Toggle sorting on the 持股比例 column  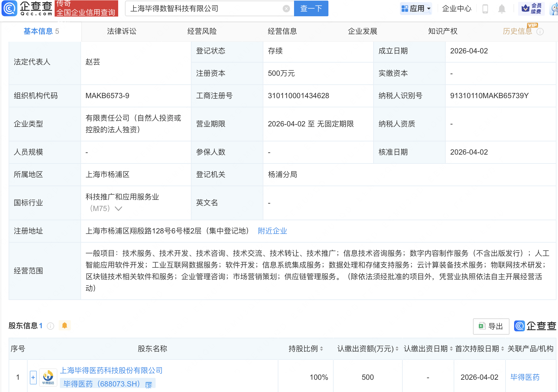pyautogui.click(x=321, y=349)
